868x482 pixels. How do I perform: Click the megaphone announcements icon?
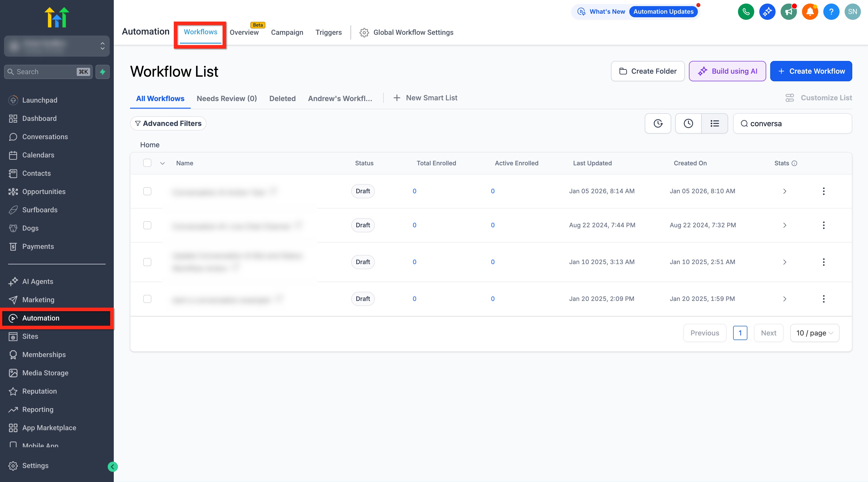pos(789,12)
